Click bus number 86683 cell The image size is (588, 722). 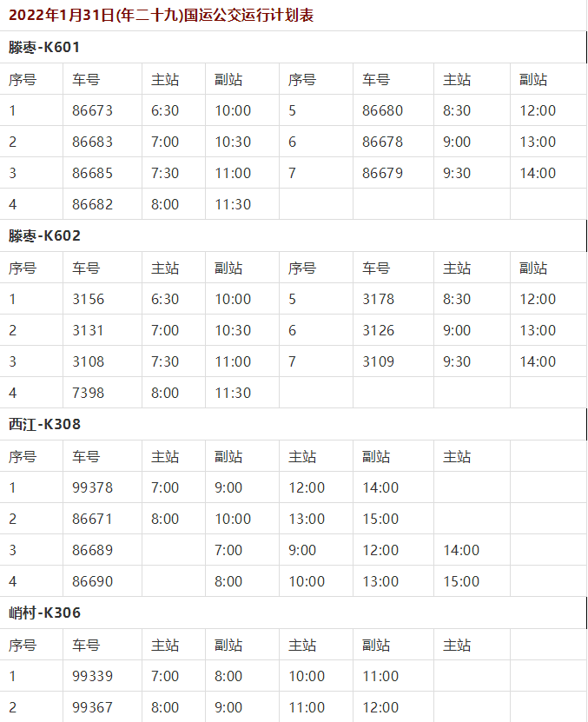coord(92,142)
